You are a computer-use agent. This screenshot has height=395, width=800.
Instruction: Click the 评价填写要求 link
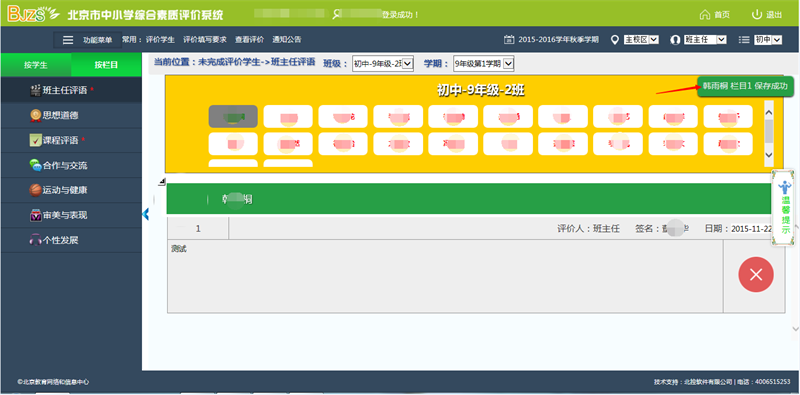click(205, 39)
